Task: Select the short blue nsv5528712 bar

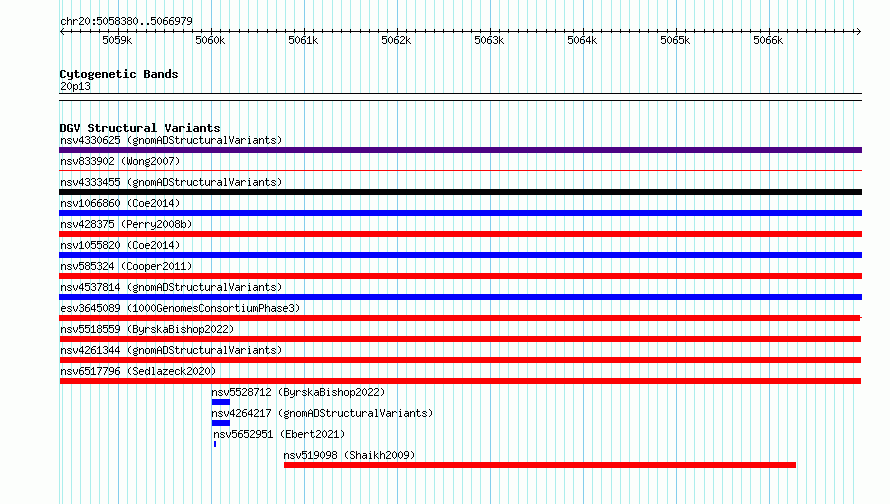Action: (221, 402)
